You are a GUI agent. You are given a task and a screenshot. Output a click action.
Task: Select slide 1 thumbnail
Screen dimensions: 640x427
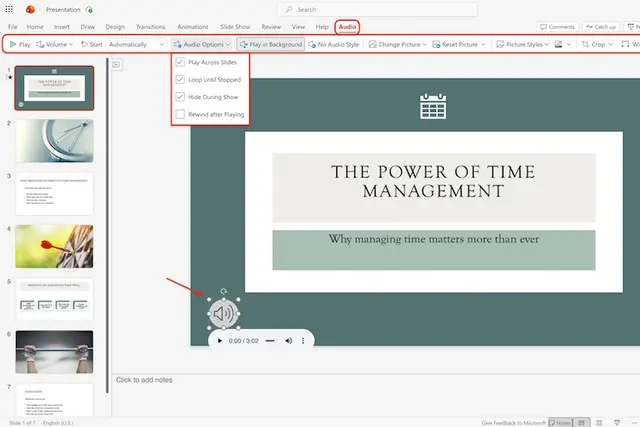pyautogui.click(x=54, y=88)
